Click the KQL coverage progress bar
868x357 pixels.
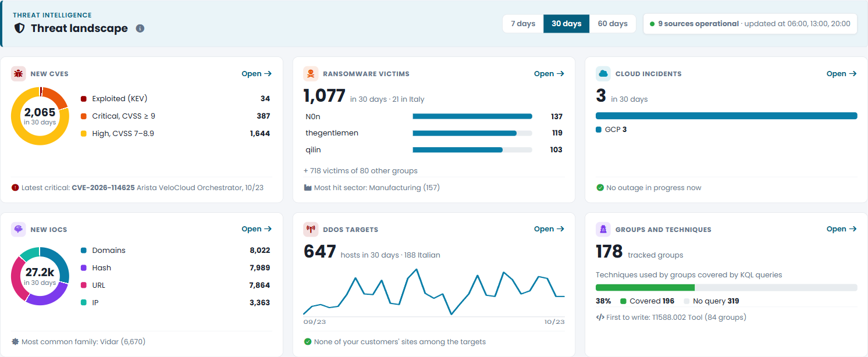coord(727,287)
